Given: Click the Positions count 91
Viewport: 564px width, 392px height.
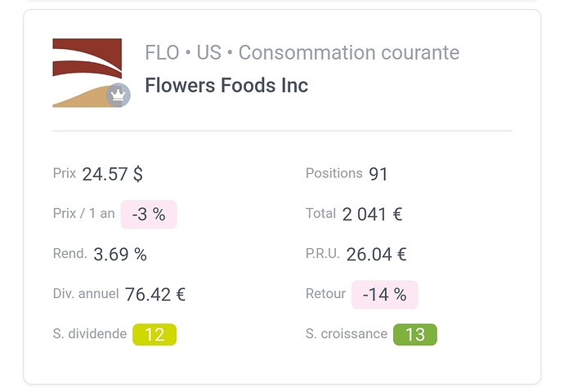Looking at the screenshot, I should tap(378, 174).
